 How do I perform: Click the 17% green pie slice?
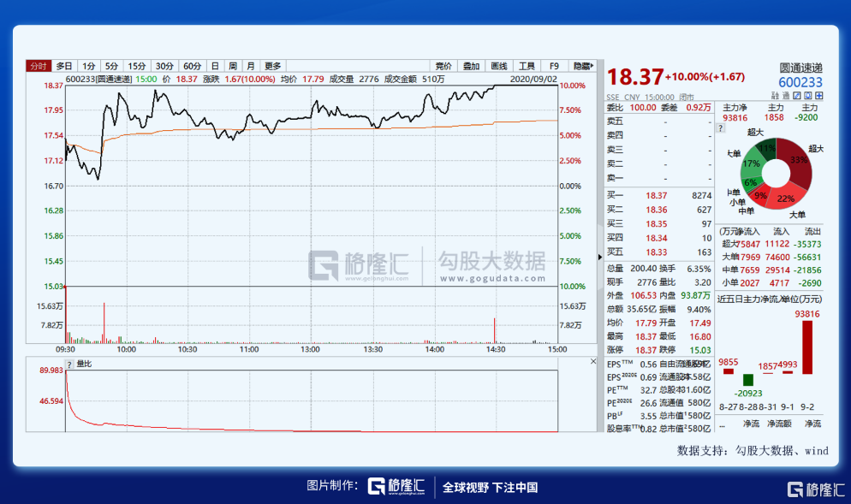point(751,163)
